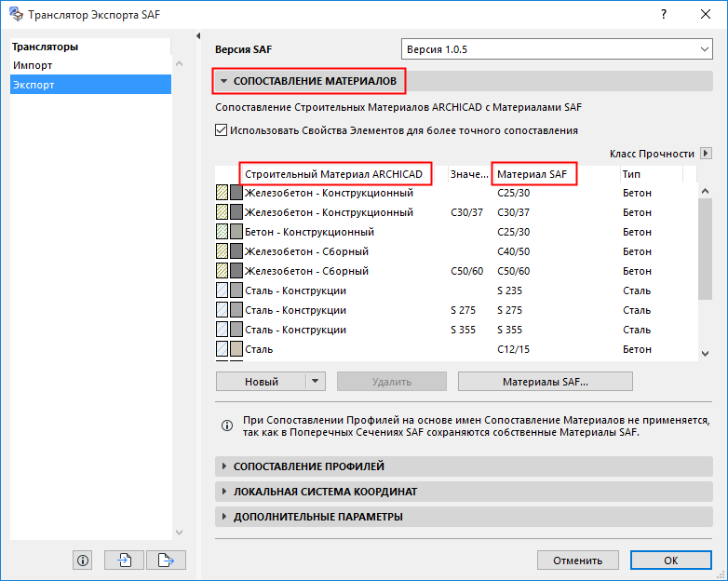The height and width of the screenshot is (581, 728).
Task: Select Сталь - Конструкции row with S 355
Action: click(456, 330)
